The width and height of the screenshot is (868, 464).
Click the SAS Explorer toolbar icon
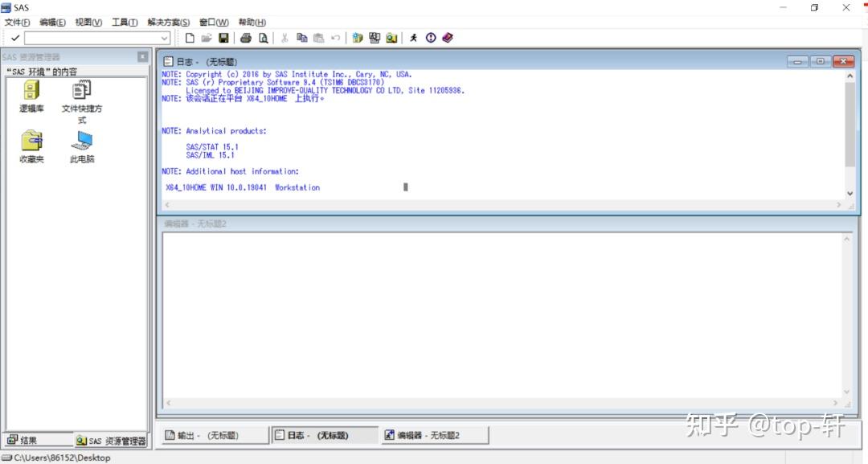(x=375, y=38)
